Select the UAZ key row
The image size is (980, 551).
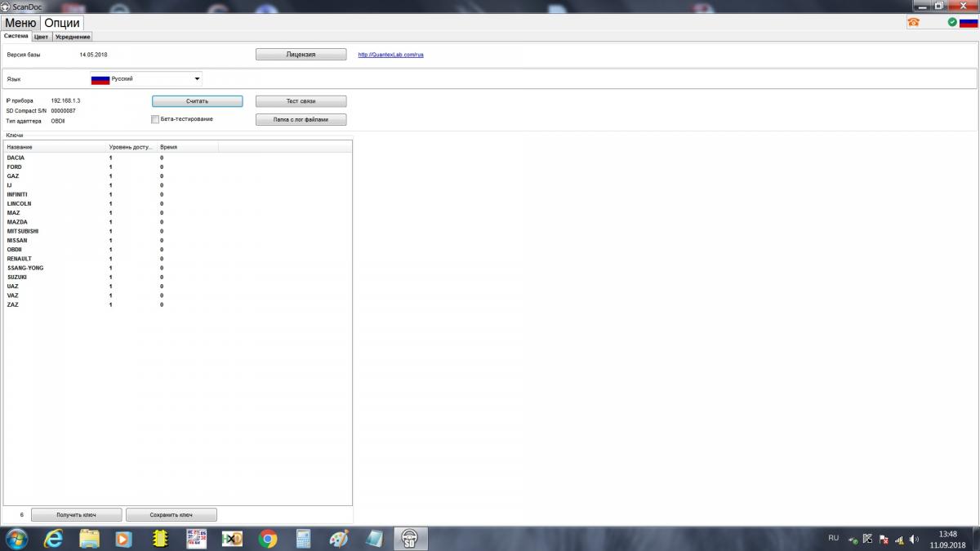(x=177, y=286)
